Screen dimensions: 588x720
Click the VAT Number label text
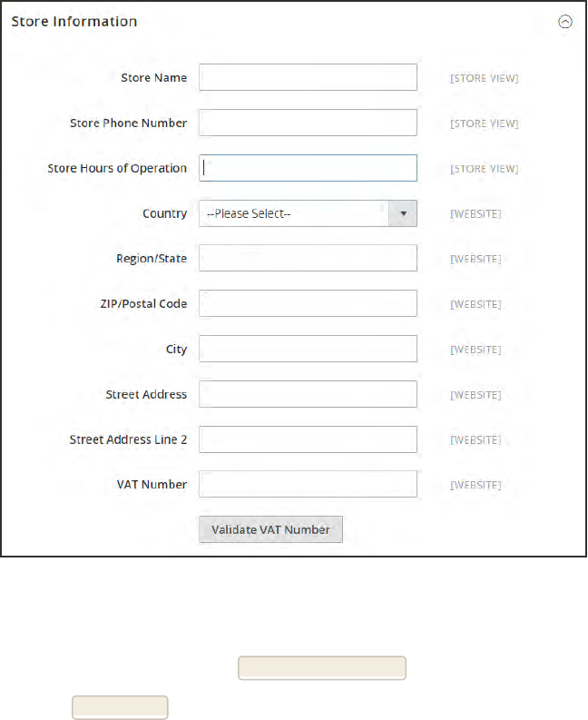[152, 485]
